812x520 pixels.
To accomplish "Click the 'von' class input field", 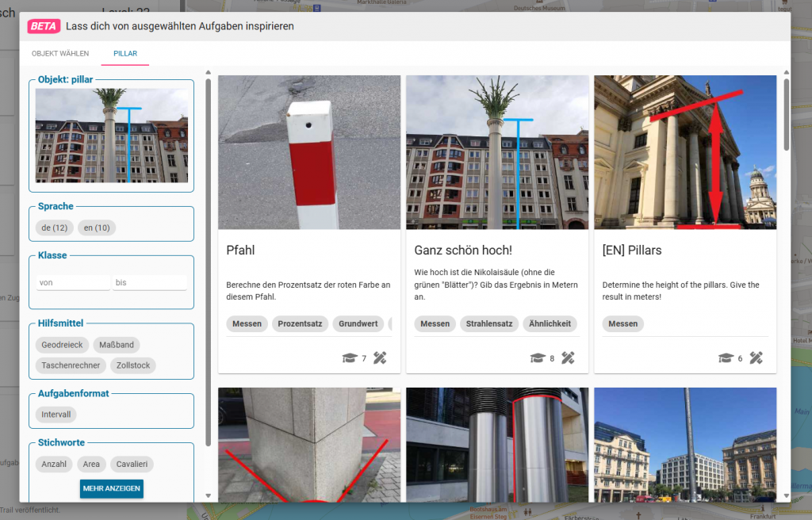I will [73, 282].
